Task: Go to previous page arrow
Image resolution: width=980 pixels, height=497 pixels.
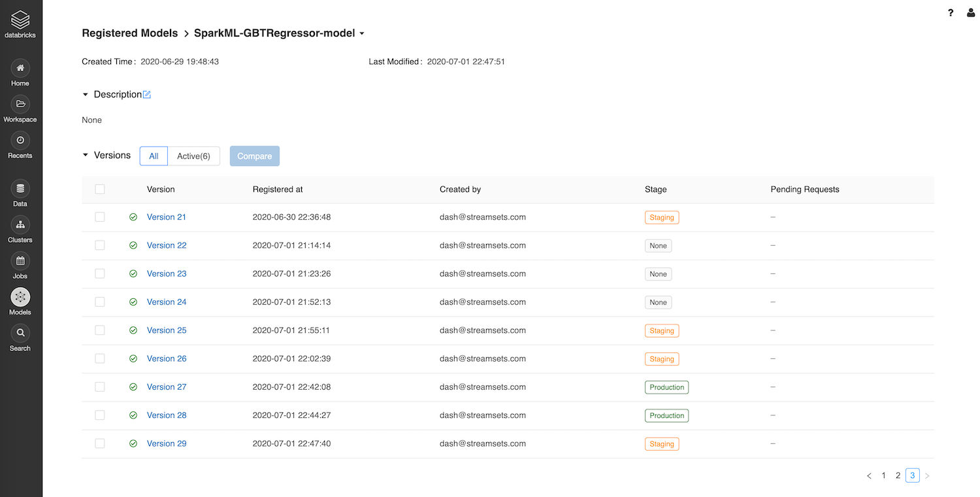Action: point(869,476)
